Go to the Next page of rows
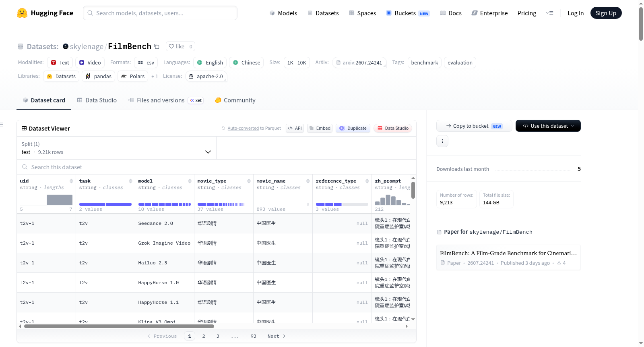 277,336
